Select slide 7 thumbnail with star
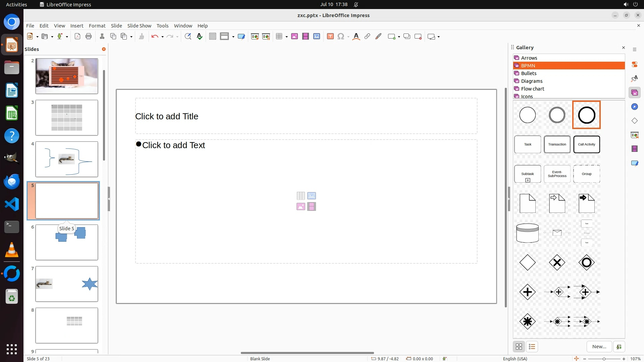 point(67,284)
